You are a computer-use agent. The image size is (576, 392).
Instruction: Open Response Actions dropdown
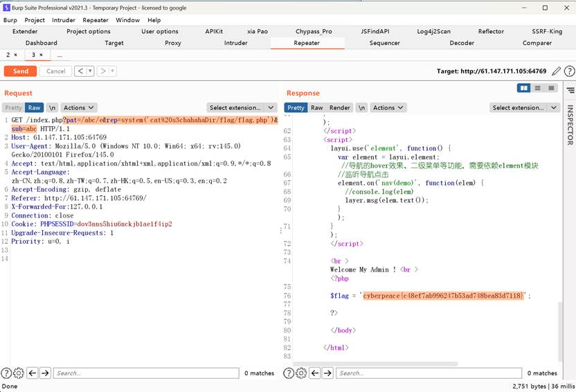tap(388, 107)
